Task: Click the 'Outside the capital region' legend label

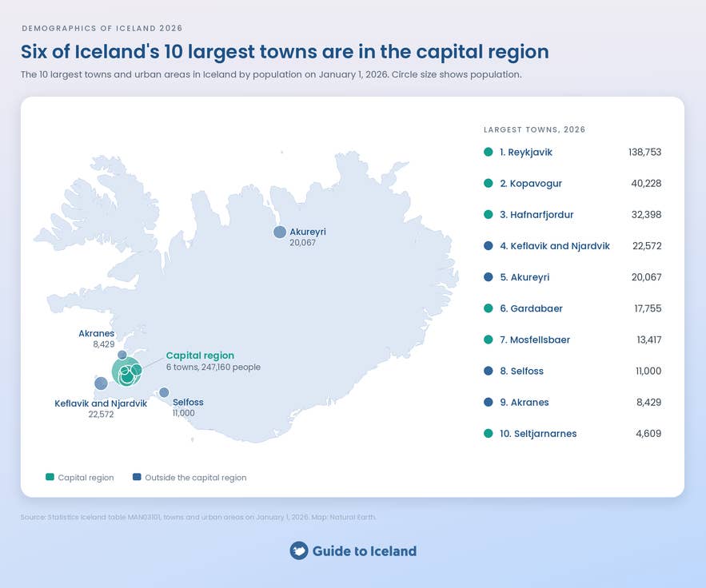Action: click(196, 477)
